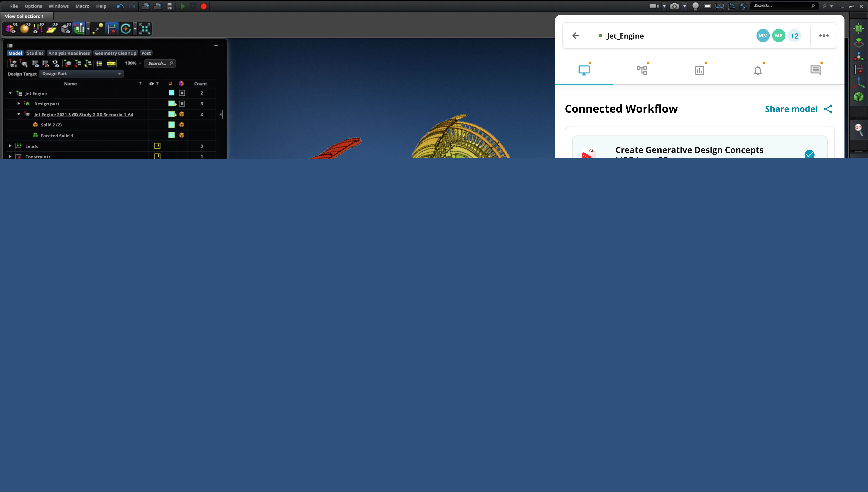Click the cyan rotate-about-center icon
The height and width of the screenshot is (492, 868).
(x=126, y=28)
